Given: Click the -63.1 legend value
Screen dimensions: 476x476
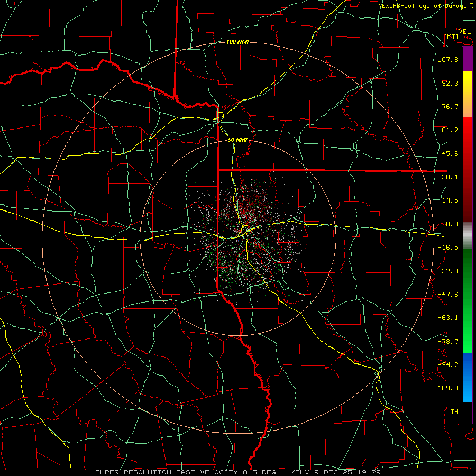Looking at the screenshot, I should pos(448,318).
